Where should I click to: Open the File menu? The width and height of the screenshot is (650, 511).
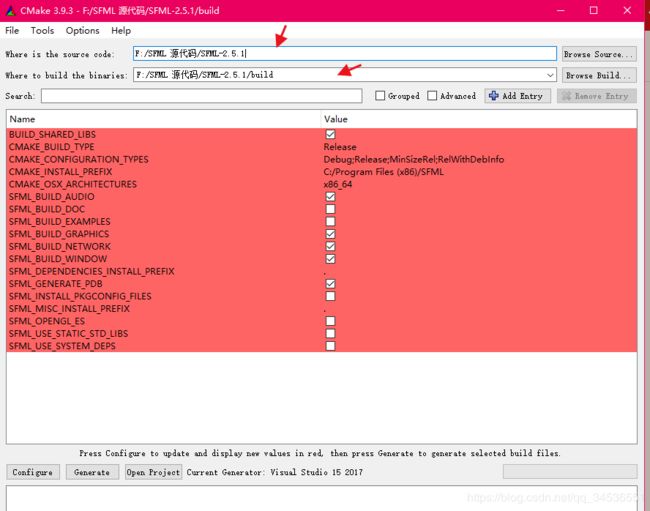12,31
